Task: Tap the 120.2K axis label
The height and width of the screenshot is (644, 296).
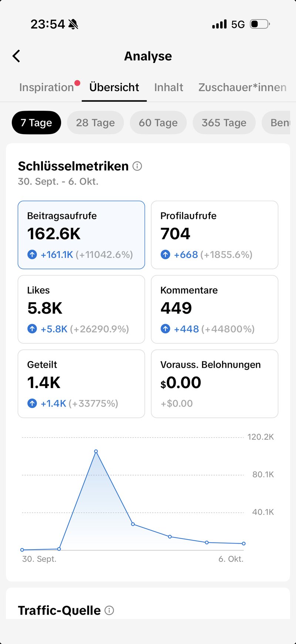Action: coord(261,437)
